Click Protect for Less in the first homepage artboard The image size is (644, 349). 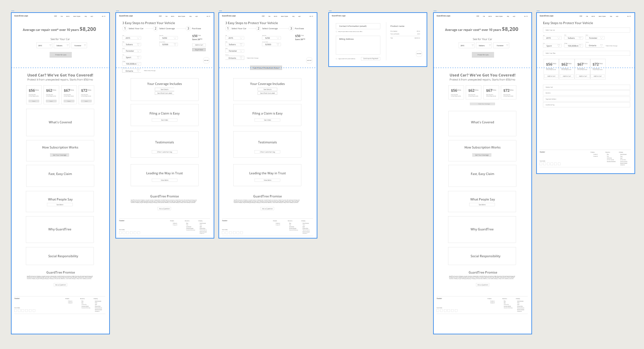click(x=61, y=55)
